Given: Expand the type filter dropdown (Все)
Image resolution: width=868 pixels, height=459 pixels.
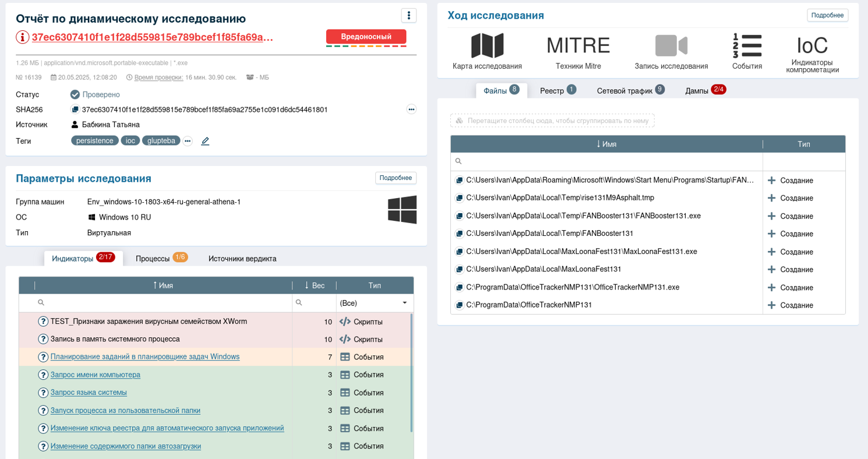Looking at the screenshot, I should [x=404, y=303].
